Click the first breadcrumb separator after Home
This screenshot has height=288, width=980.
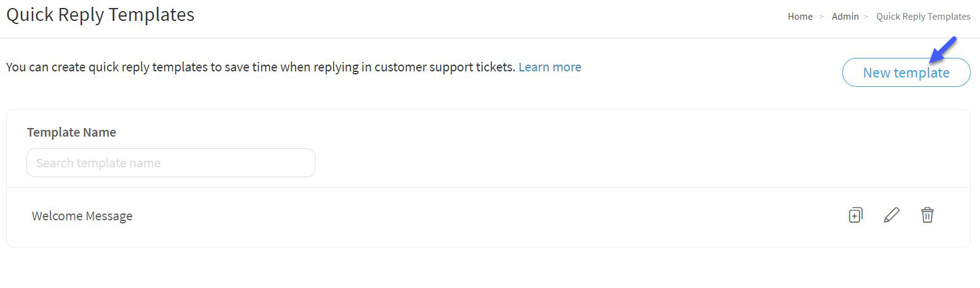(821, 17)
